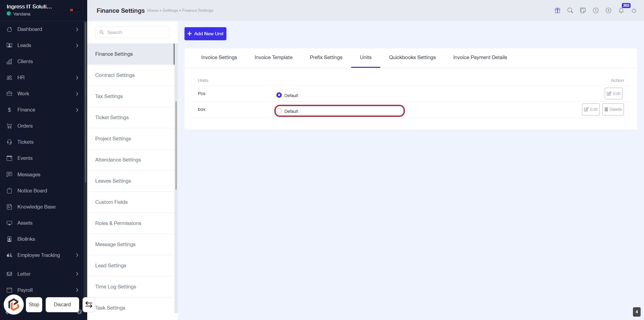The image size is (644, 320).
Task: Expand the Payroll sidebar section
Action: (x=77, y=290)
